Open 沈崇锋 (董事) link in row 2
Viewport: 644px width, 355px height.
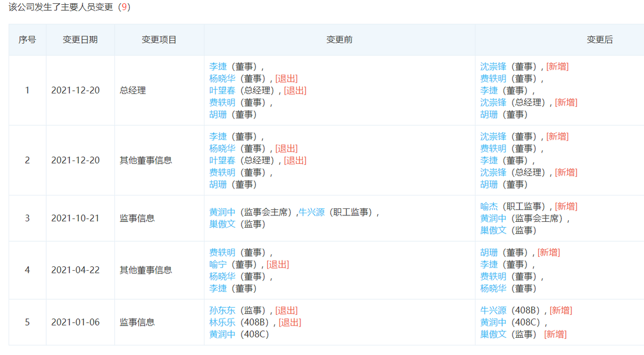point(493,136)
